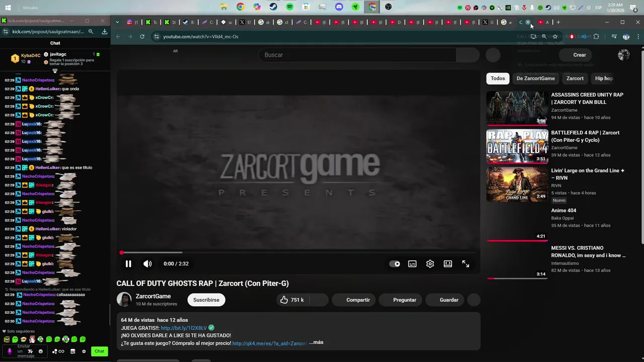This screenshot has width=644, height=362.
Task: Bookmark the page with the star icon
Action: tap(555, 37)
